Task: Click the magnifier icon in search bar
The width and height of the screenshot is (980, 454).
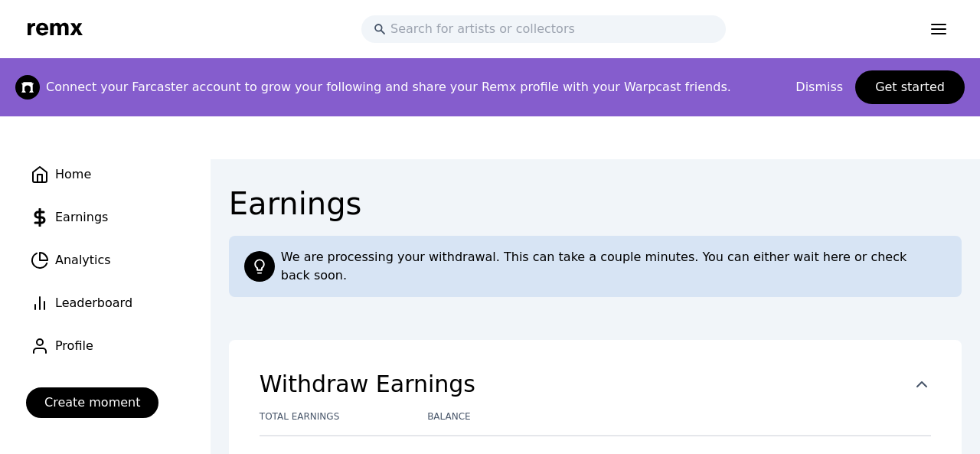Action: (x=380, y=29)
